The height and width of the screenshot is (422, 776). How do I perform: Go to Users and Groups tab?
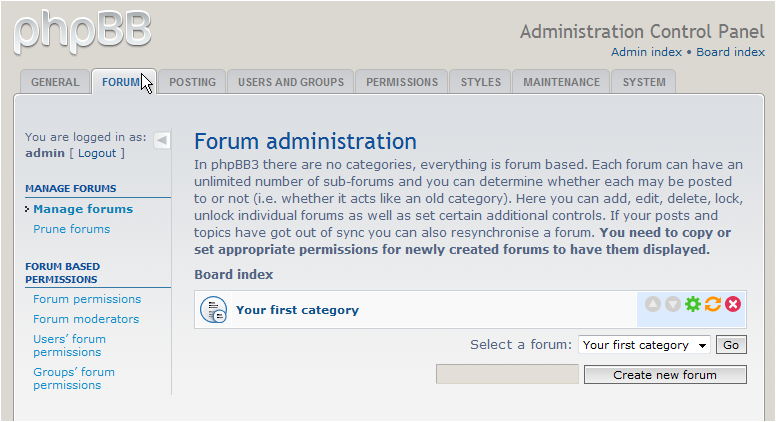(x=291, y=82)
